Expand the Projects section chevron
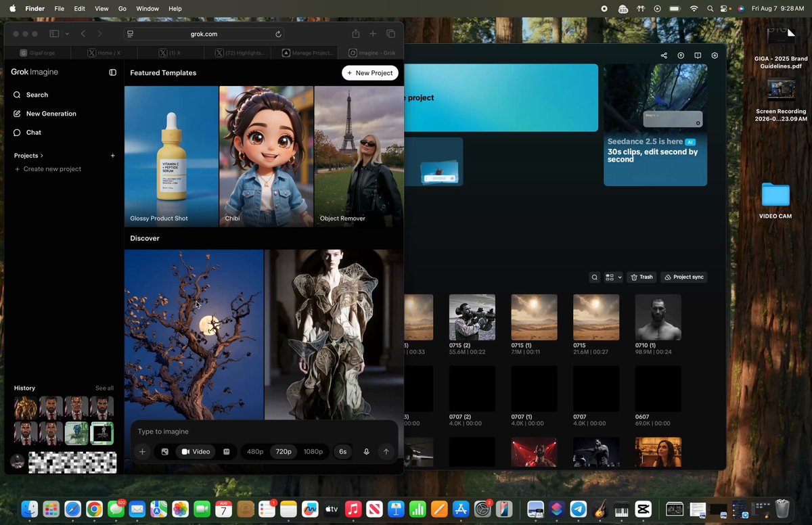Viewport: 812px width, 525px height. pyautogui.click(x=42, y=156)
